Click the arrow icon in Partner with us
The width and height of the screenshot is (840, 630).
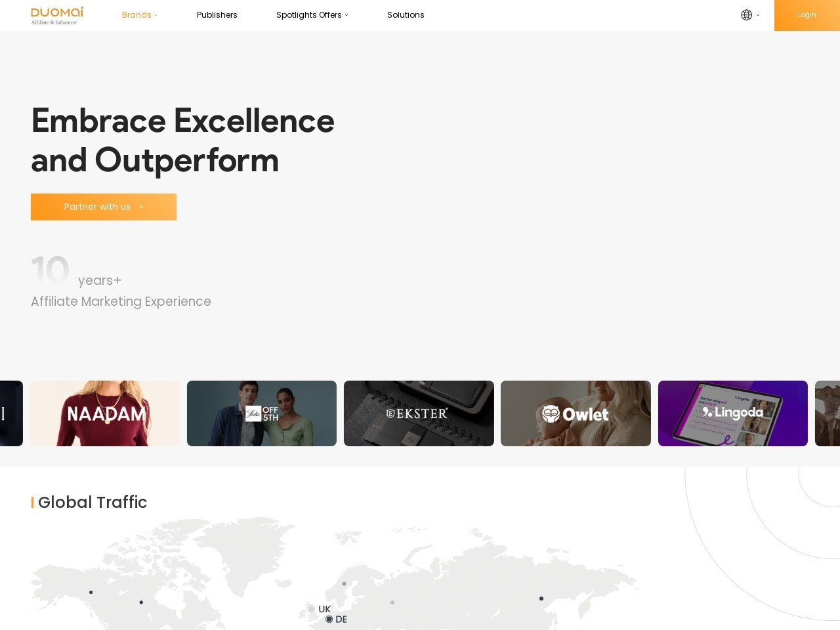(141, 207)
